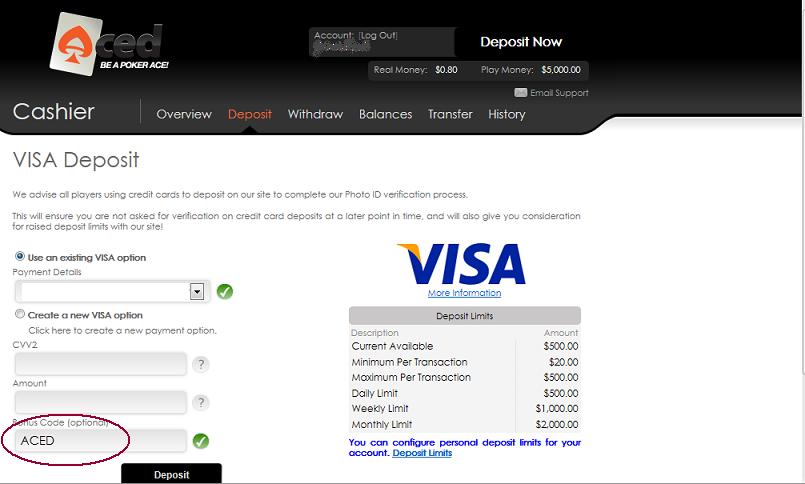Select Create a new VISA option

pos(20,314)
